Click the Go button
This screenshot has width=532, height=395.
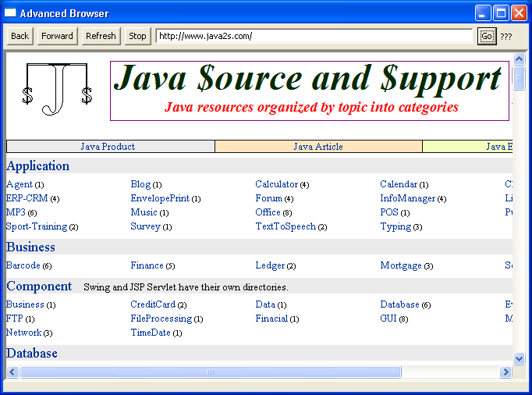[x=487, y=36]
